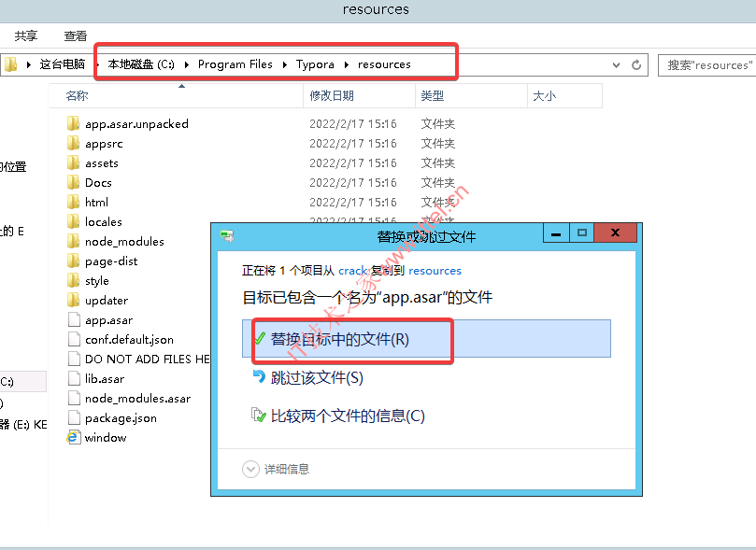756x550 pixels.
Task: Select the Docs folder icon
Action: (73, 182)
